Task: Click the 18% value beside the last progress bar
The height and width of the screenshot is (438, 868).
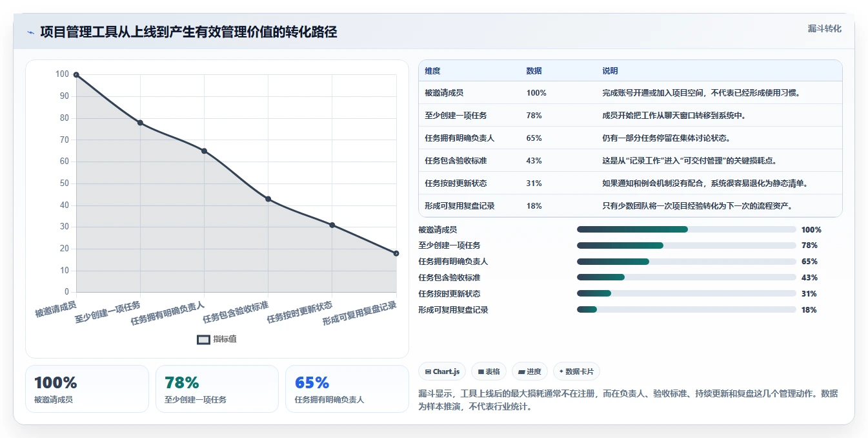Action: click(809, 310)
